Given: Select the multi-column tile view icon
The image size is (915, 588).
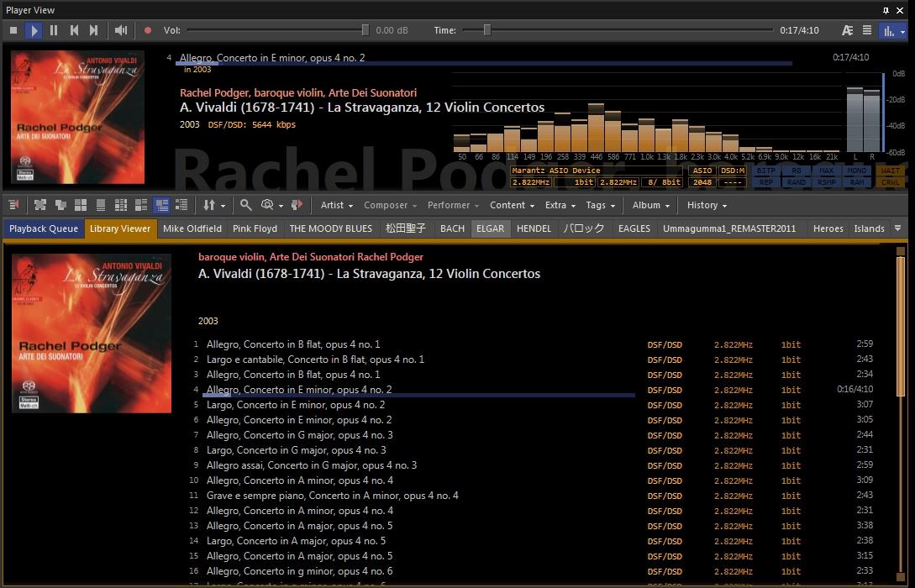Looking at the screenshot, I should 121,205.
